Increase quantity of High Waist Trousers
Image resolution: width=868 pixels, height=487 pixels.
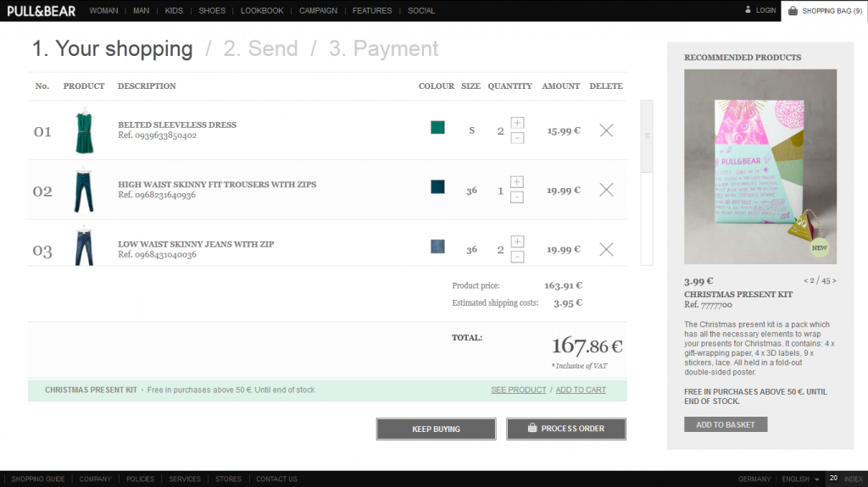(x=517, y=182)
